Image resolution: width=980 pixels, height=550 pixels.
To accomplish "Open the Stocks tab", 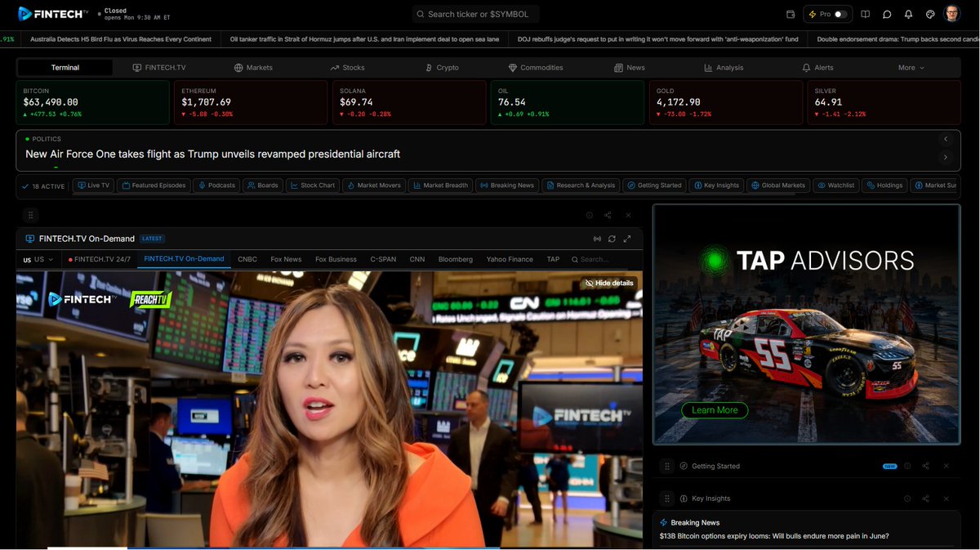I will (347, 68).
